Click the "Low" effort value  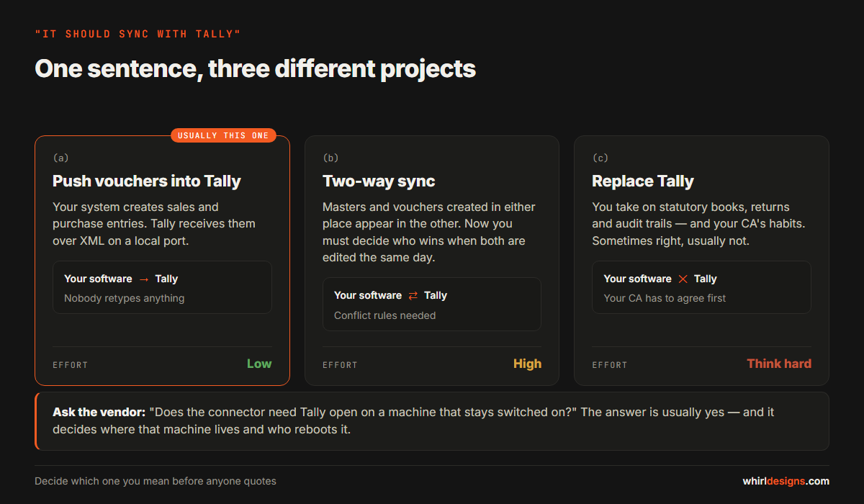(x=259, y=364)
